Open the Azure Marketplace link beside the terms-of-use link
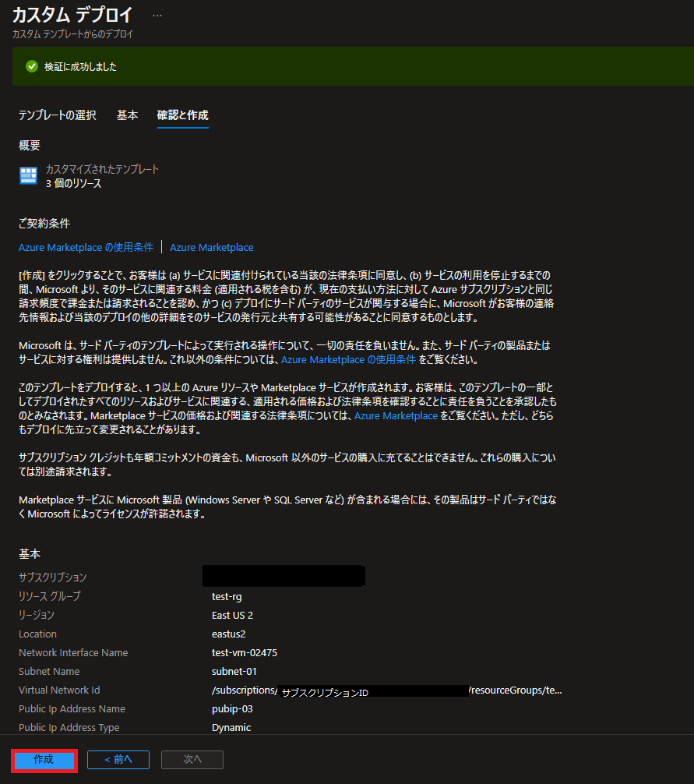This screenshot has width=694, height=784. (x=212, y=248)
